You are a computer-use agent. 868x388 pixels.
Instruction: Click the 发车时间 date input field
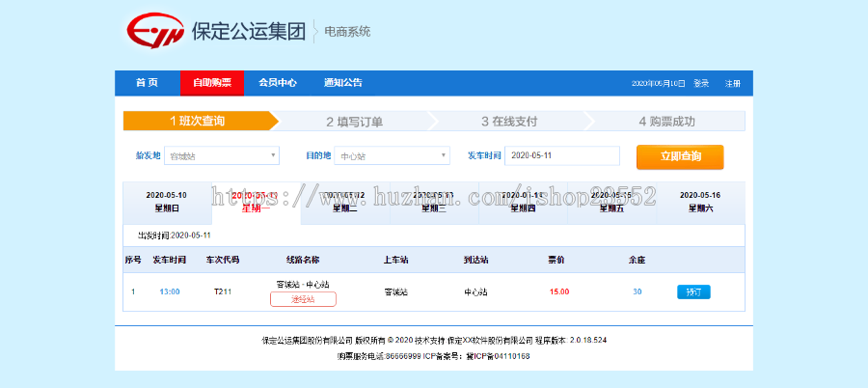[x=561, y=155]
